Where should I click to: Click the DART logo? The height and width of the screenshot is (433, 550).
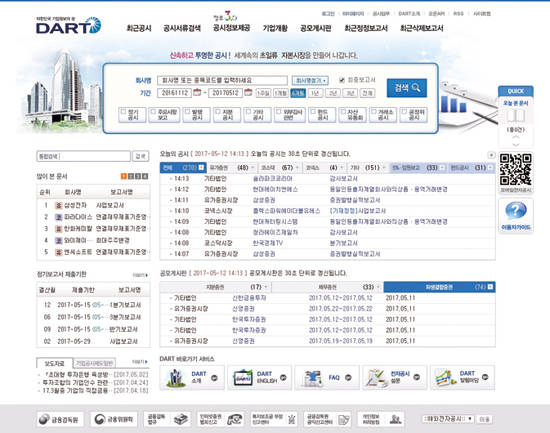(69, 25)
